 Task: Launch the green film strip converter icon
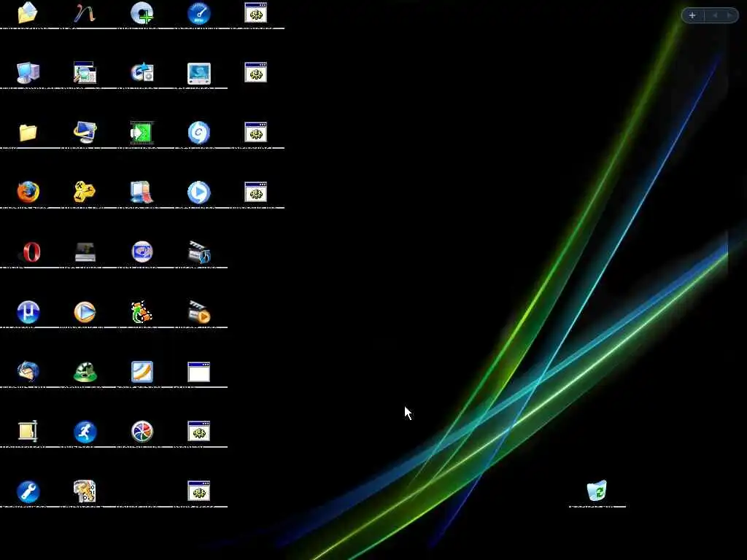tap(142, 133)
